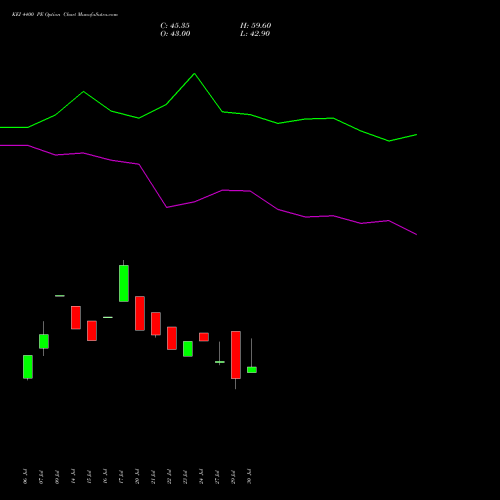
Task: Click the red candle on 20 Jul
Action: coord(140,313)
